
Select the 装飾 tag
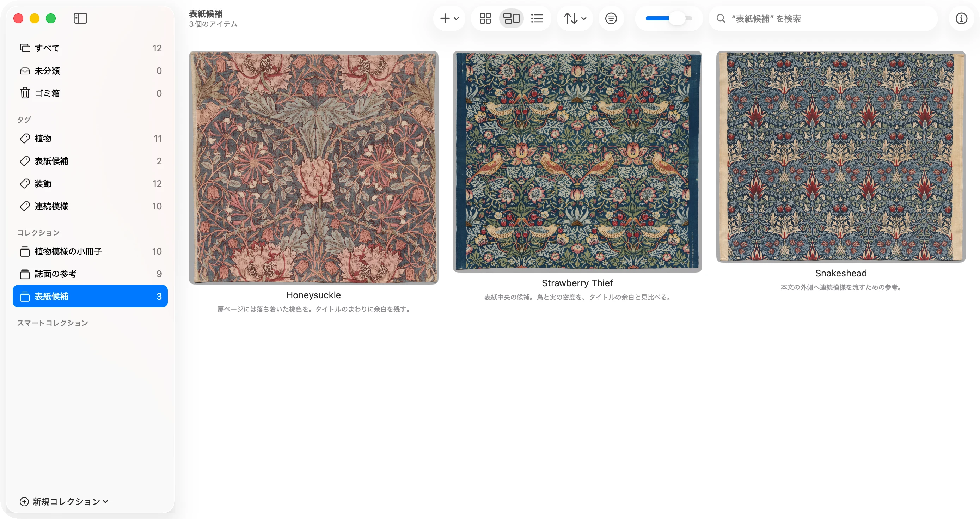coord(90,183)
